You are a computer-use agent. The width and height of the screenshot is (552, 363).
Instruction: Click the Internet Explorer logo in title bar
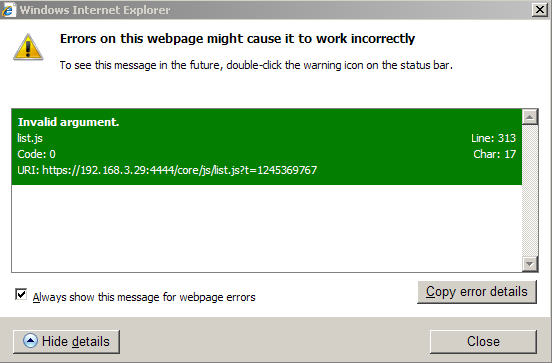click(8, 10)
